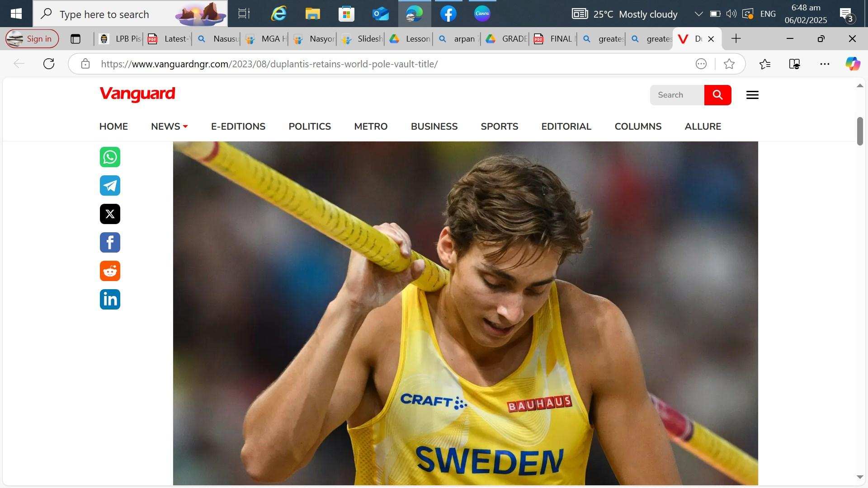Click the Sign in button
Image resolution: width=868 pixels, height=488 pixels.
coord(32,39)
